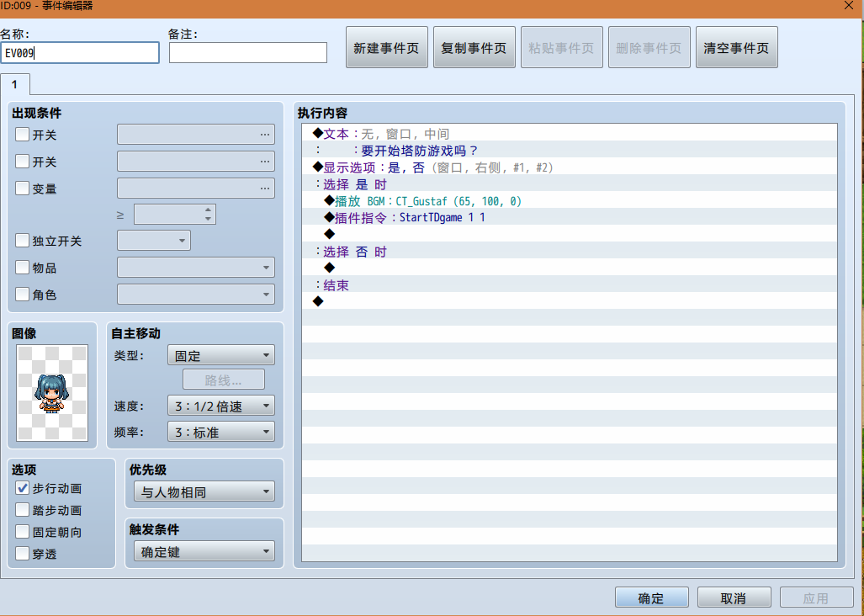Viewport: 864px width, 616px height.
Task: Enable the second 开关 condition checkbox
Action: pos(22,162)
